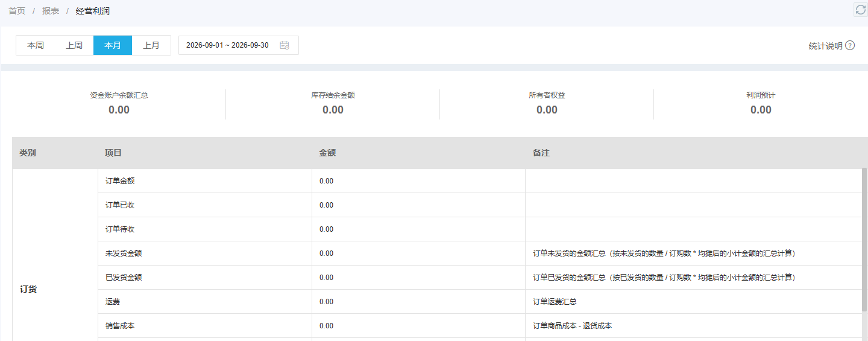Click the 金额 column header

point(327,153)
